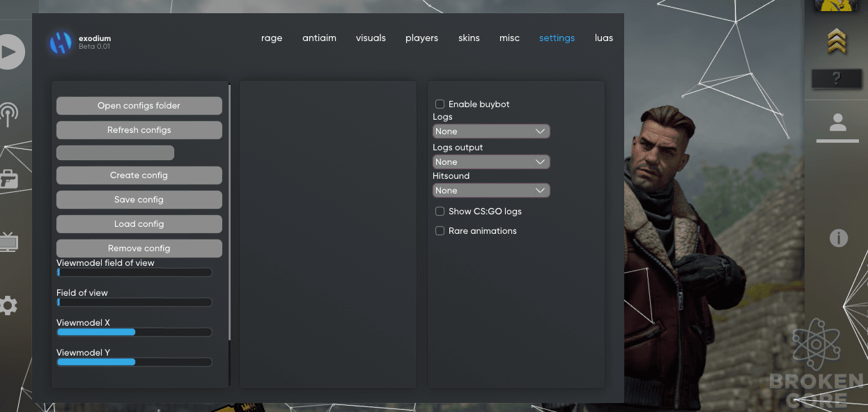
Task: Click Save config button
Action: click(x=139, y=200)
